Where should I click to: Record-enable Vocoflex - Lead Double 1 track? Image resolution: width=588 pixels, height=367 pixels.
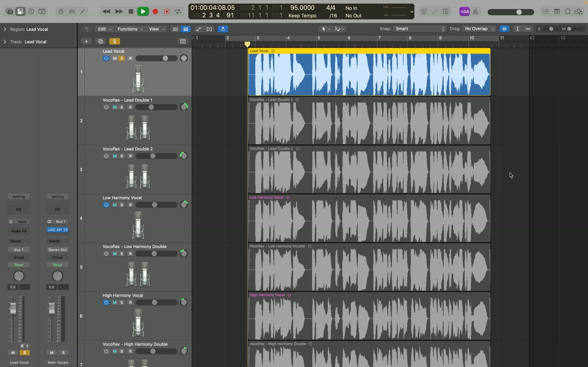click(131, 107)
